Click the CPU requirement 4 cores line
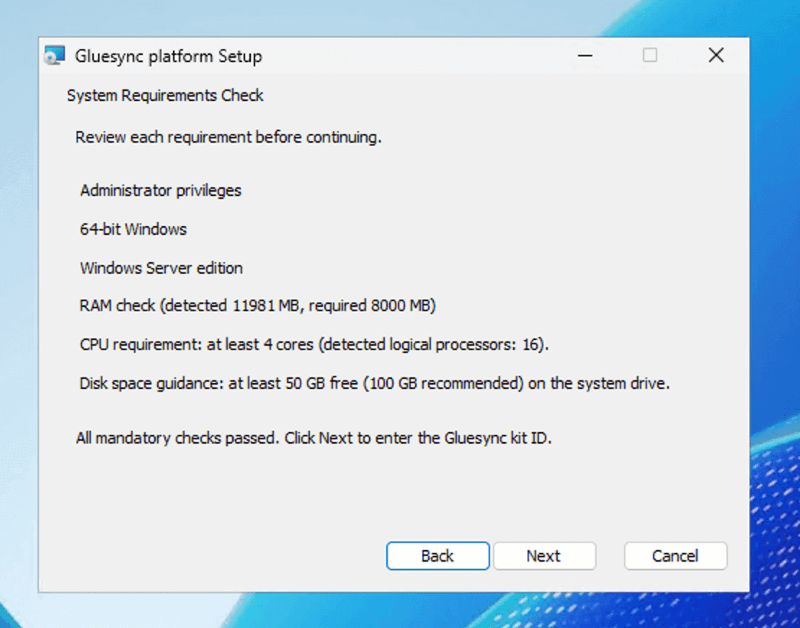Image resolution: width=800 pixels, height=628 pixels. 314,344
